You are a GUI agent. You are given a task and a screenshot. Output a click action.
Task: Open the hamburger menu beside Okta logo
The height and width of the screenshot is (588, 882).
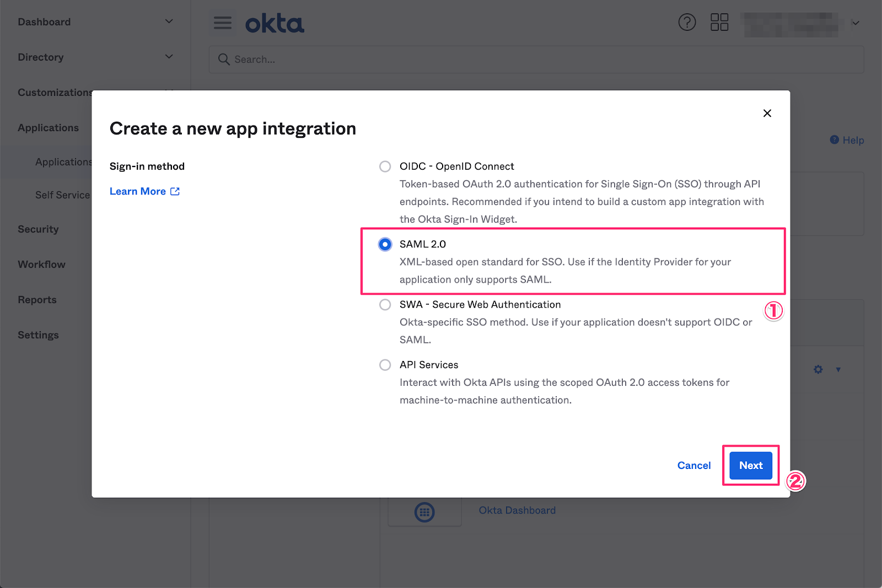(223, 23)
